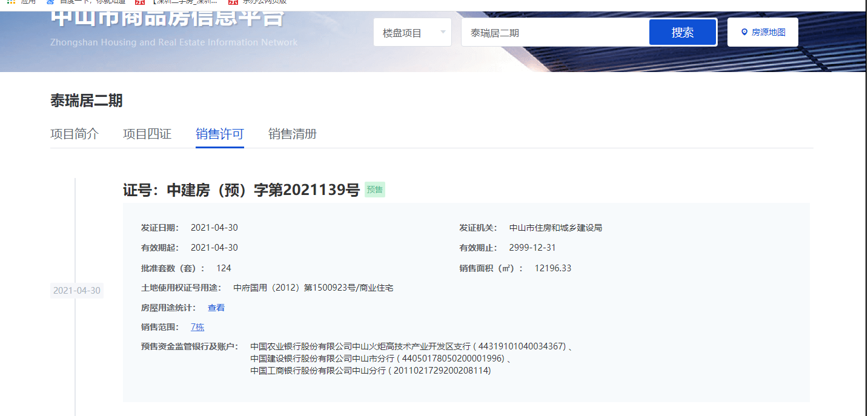The height and width of the screenshot is (416, 868).
Task: Click the 中国农业银行 account line
Action: 411,346
